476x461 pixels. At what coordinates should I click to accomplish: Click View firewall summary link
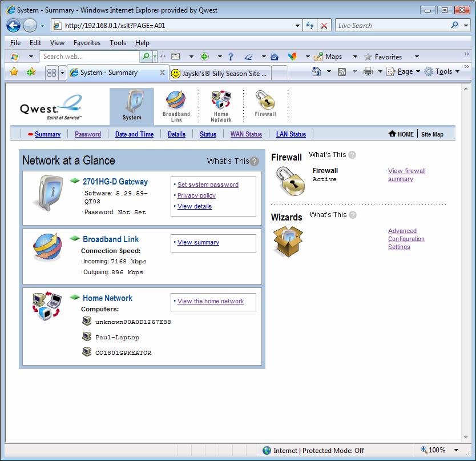point(406,175)
